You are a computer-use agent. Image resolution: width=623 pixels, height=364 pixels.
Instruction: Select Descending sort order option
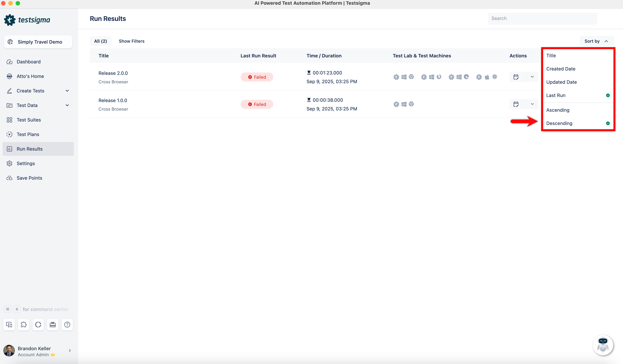559,123
